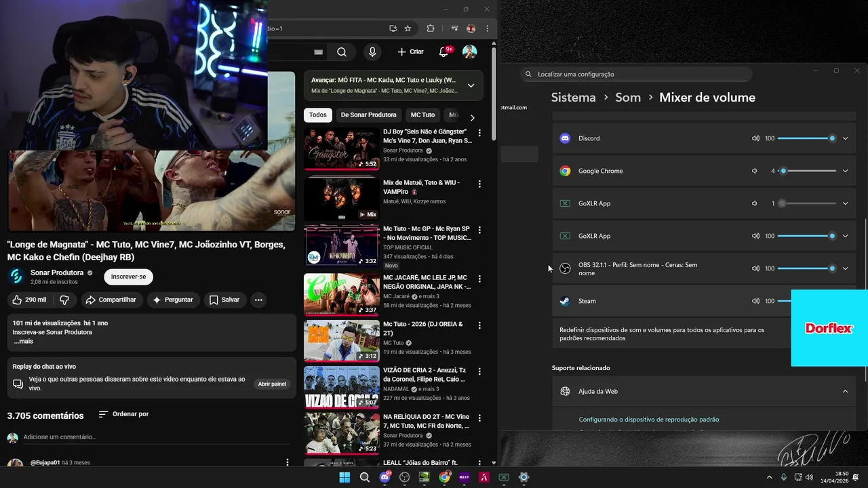Start YouTube voice search with microphone

coord(372,52)
